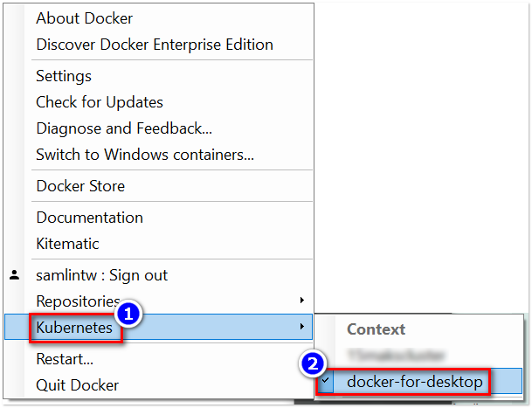Open About Docker

coord(84,18)
